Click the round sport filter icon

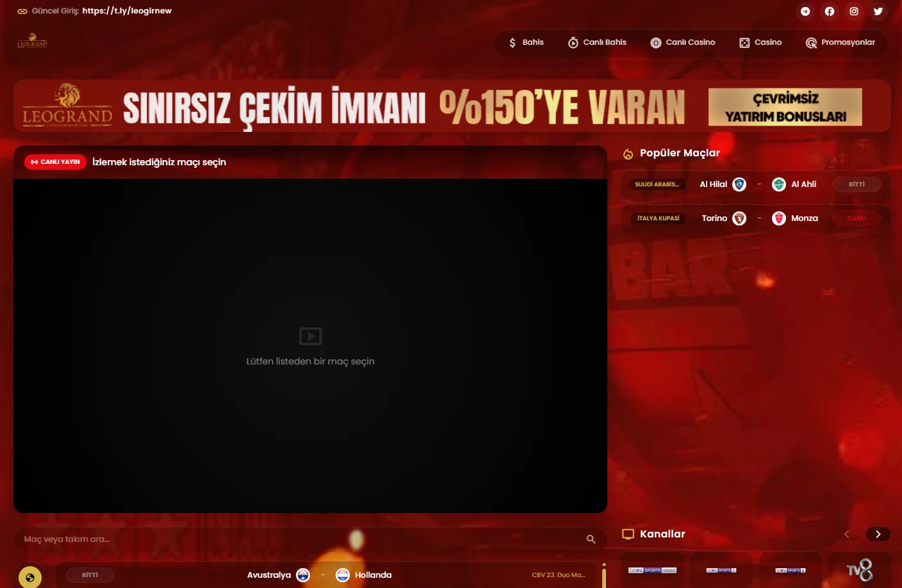click(x=30, y=577)
